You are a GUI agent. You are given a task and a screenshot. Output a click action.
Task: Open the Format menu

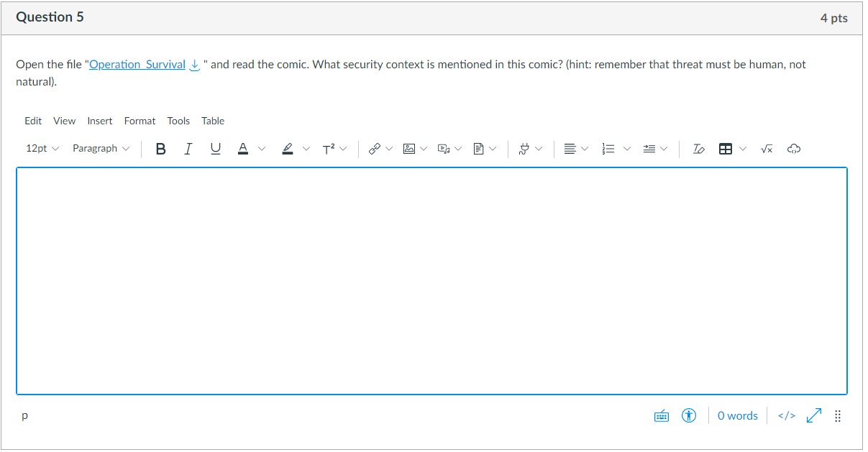coord(140,121)
